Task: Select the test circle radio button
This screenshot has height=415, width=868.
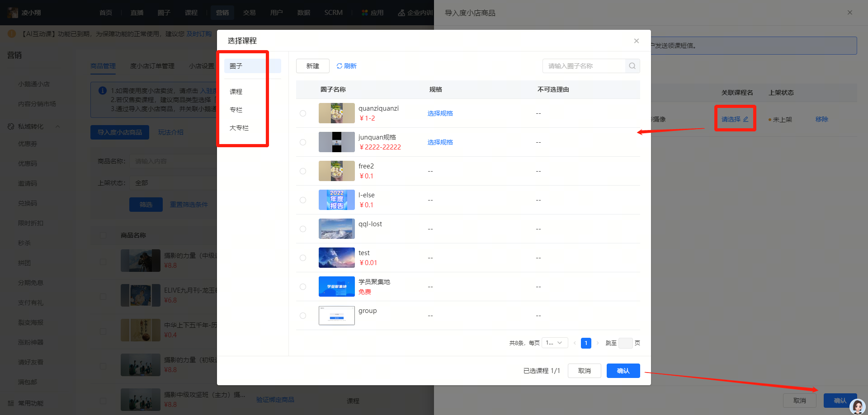Action: [303, 258]
